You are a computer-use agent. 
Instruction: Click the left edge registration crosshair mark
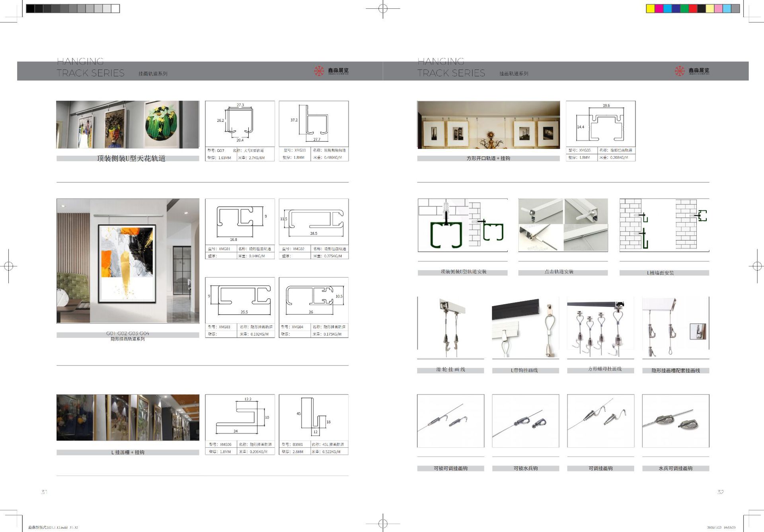pos(9,266)
